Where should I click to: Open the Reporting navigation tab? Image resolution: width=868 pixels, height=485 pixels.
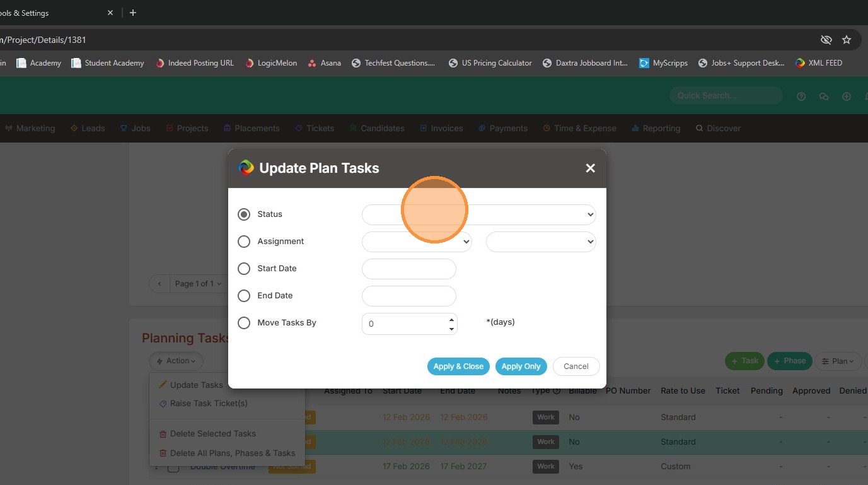coord(656,128)
